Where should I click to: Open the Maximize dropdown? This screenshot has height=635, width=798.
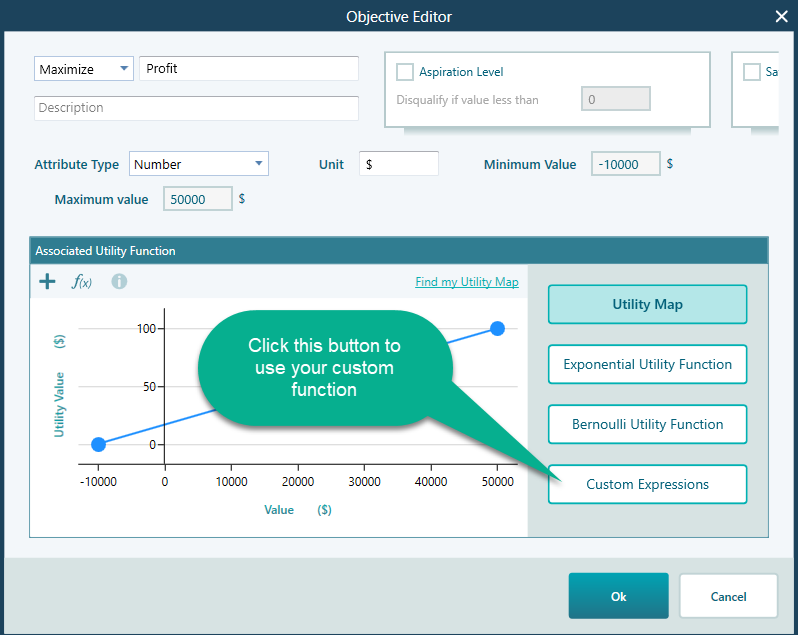click(x=84, y=69)
